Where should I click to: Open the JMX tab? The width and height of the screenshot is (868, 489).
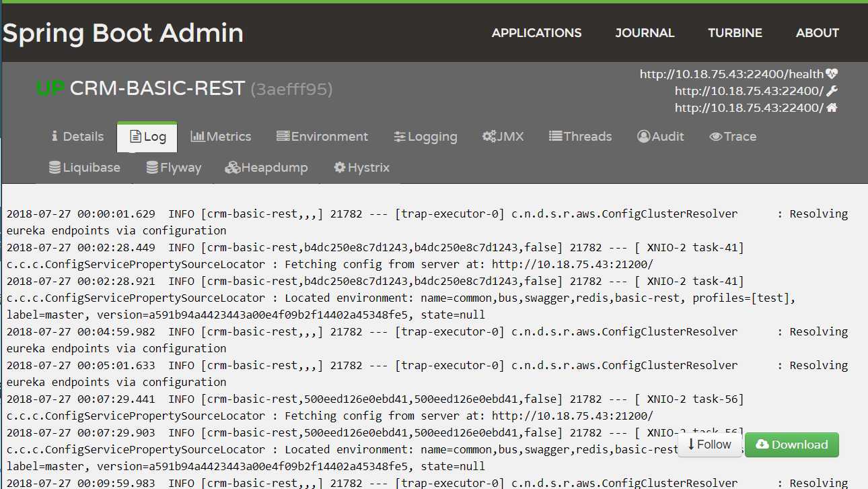(503, 137)
